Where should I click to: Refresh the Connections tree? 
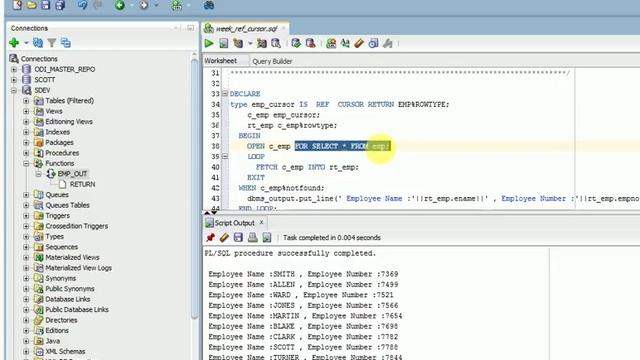[38, 42]
